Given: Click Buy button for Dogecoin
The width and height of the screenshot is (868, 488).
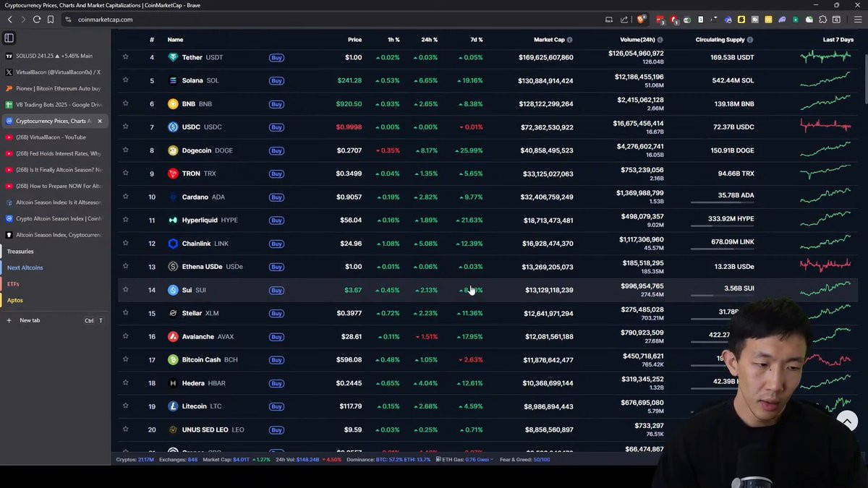Looking at the screenshot, I should 276,150.
